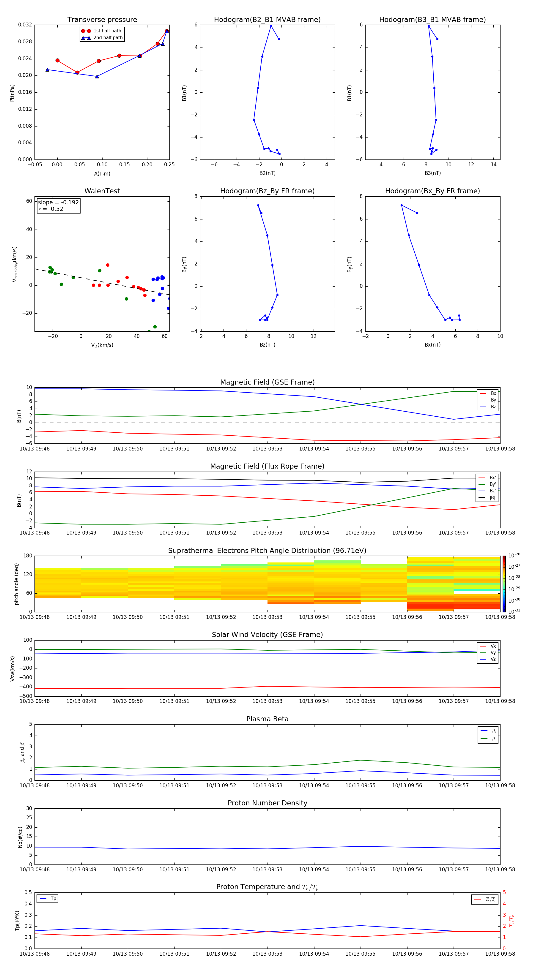Click the 'Transverse pressure' plot title
This screenshot has height=980, width=535.
pos(102,19)
